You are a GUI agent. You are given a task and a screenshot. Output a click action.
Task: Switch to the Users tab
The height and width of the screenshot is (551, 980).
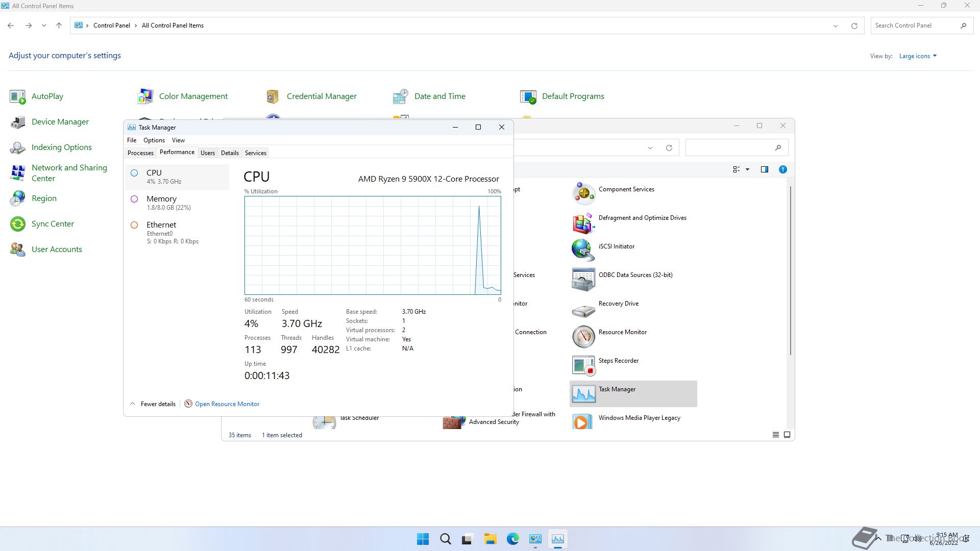[x=208, y=153]
